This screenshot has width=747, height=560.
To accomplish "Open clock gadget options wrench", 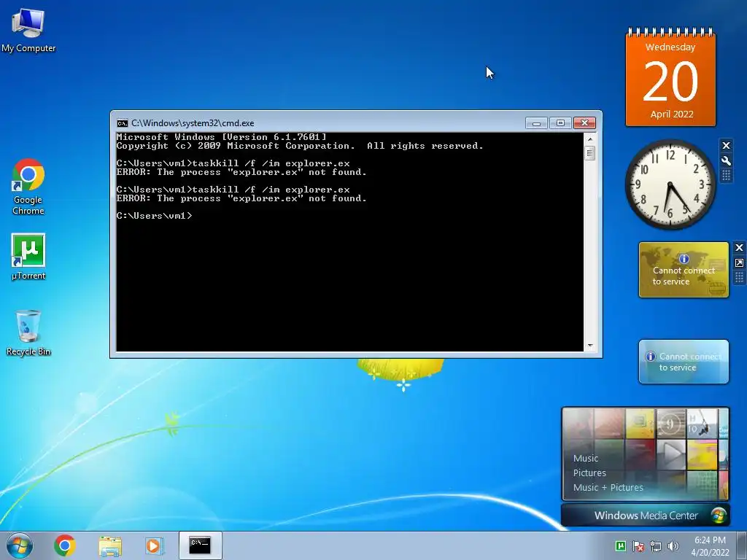I will pyautogui.click(x=726, y=160).
